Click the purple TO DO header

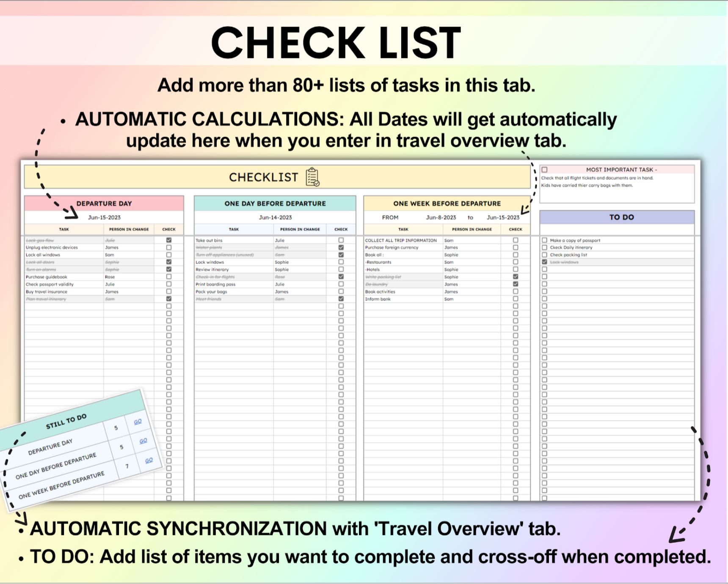(x=621, y=217)
